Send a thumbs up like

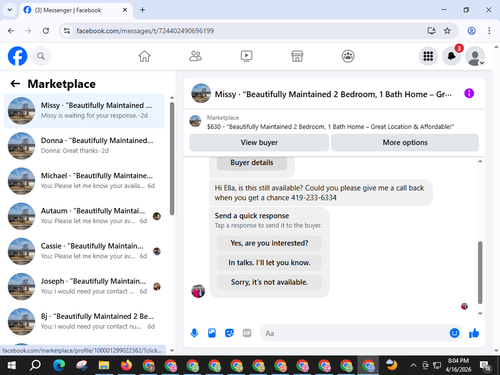pos(474,333)
